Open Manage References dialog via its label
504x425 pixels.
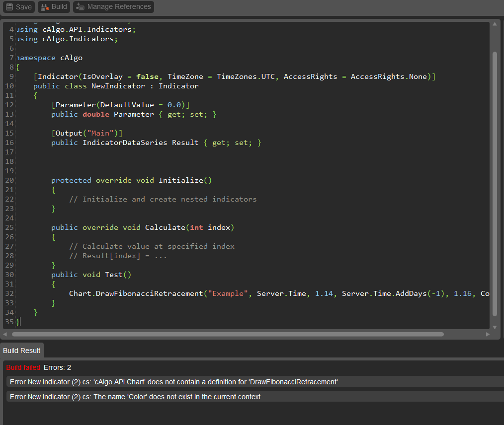119,7
